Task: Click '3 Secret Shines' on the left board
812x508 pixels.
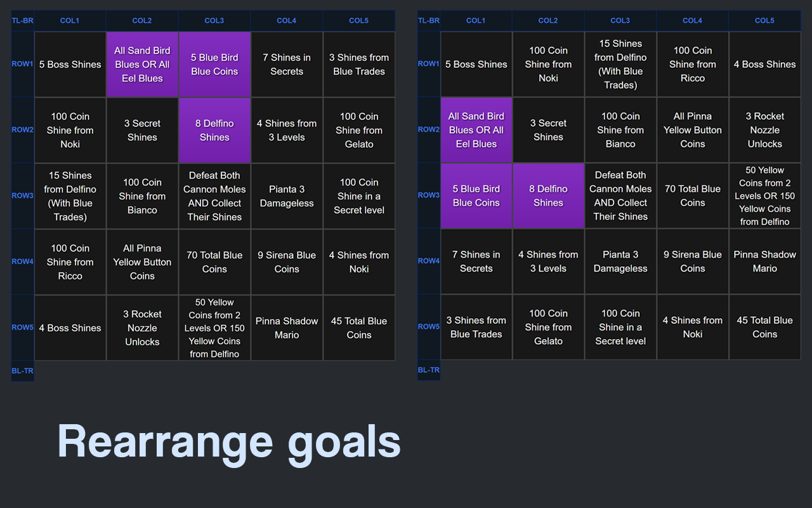Action: coord(142,130)
